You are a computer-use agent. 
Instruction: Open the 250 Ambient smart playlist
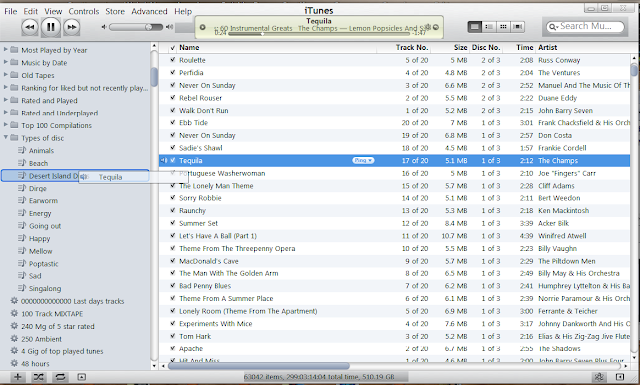click(x=41, y=339)
